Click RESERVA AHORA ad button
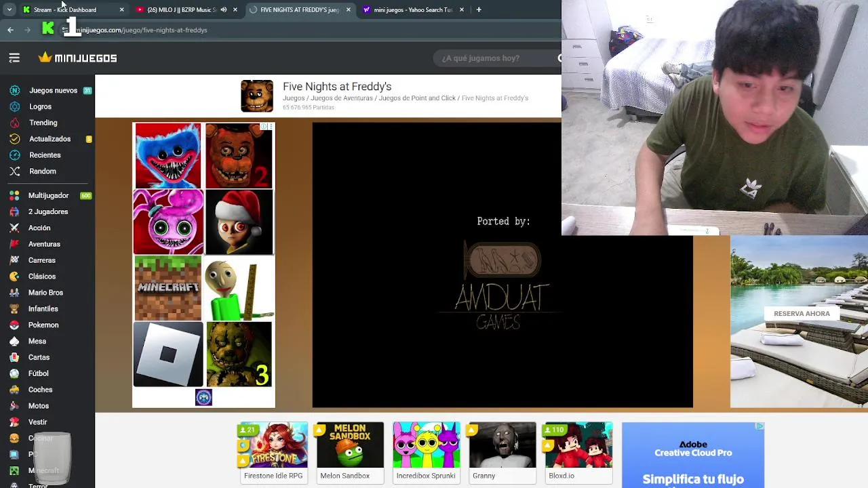Viewport: 868px width, 488px height. (x=802, y=314)
